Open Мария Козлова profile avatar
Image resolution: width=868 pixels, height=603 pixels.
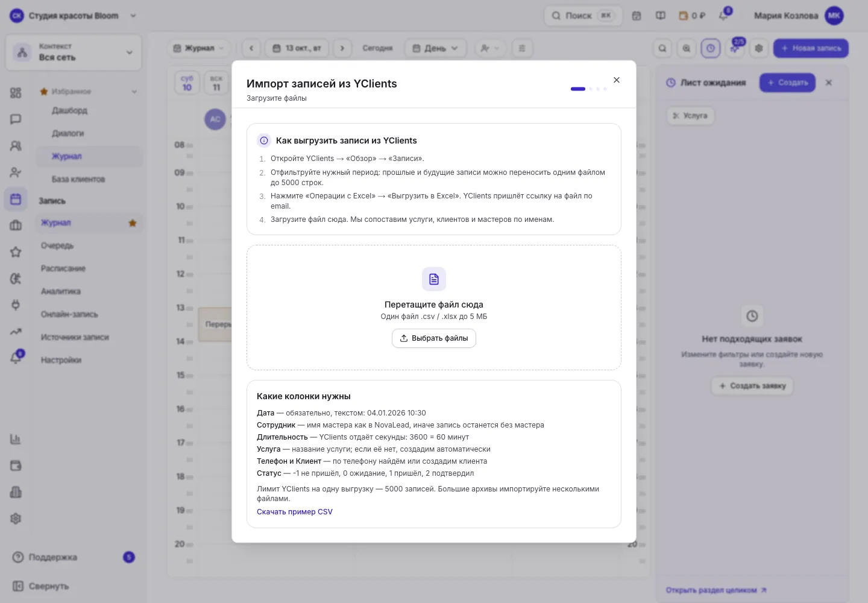pos(834,16)
